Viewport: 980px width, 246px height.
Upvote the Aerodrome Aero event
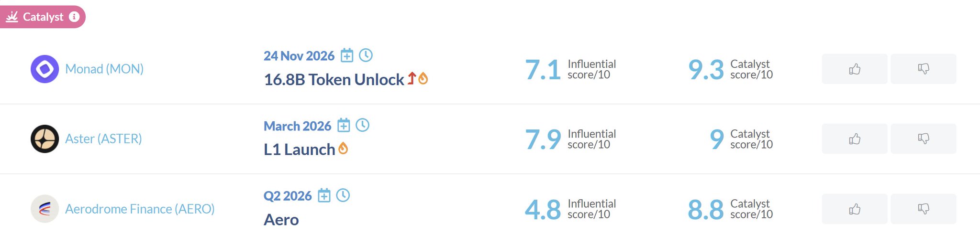[854, 209]
